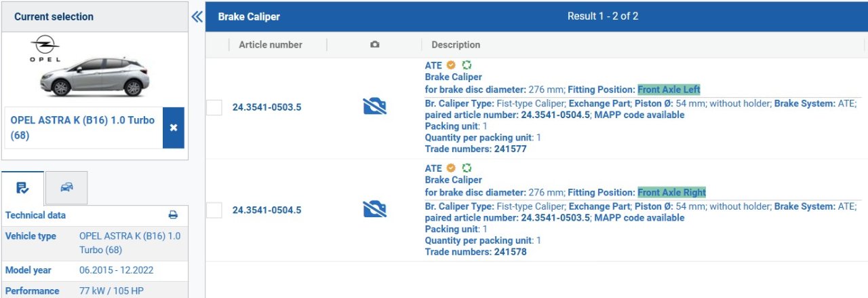Click the green exchange-part icon on second result
This screenshot has height=298, width=868.
tap(467, 168)
